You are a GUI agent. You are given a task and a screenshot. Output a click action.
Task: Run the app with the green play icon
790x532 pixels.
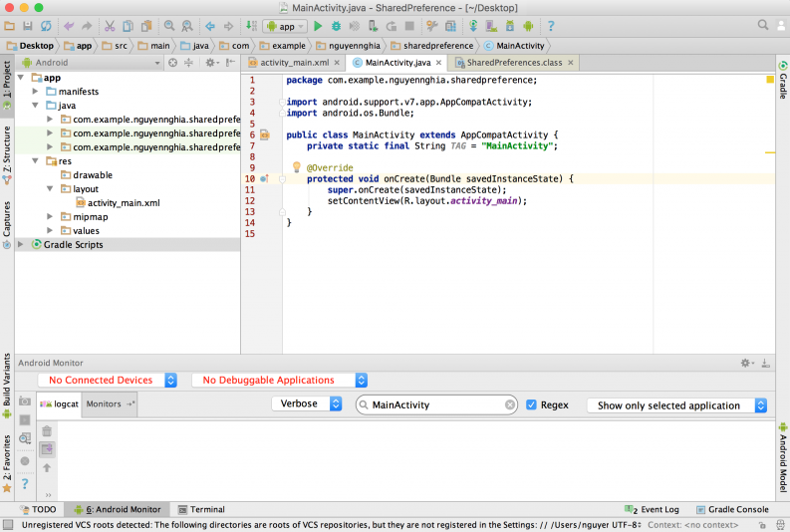pyautogui.click(x=319, y=26)
